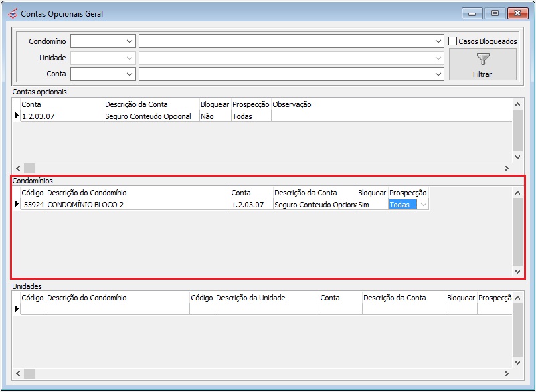Expand the Conta description dropdown
The image size is (536, 392).
coord(438,74)
